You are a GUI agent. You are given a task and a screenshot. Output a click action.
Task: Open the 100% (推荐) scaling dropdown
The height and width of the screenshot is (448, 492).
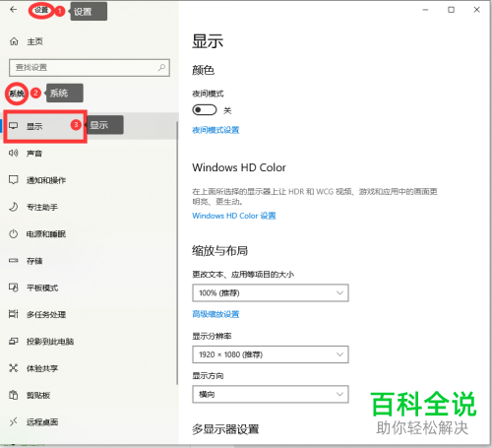pos(271,292)
